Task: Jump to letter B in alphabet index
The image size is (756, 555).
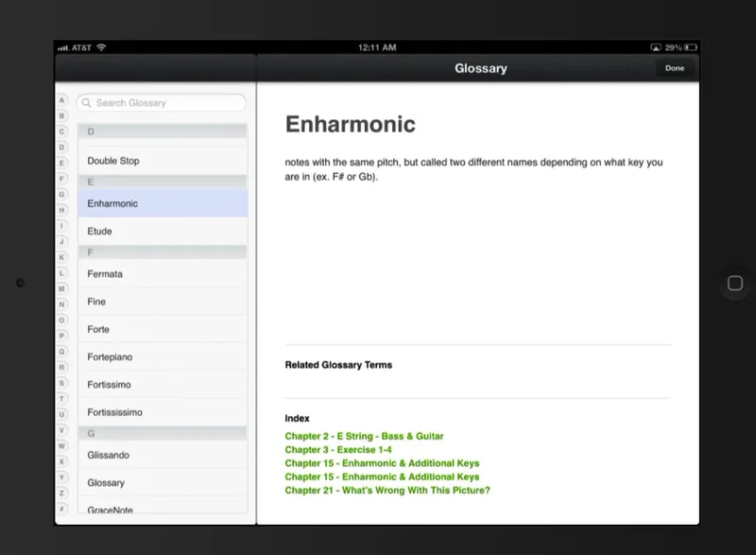Action: 61,115
